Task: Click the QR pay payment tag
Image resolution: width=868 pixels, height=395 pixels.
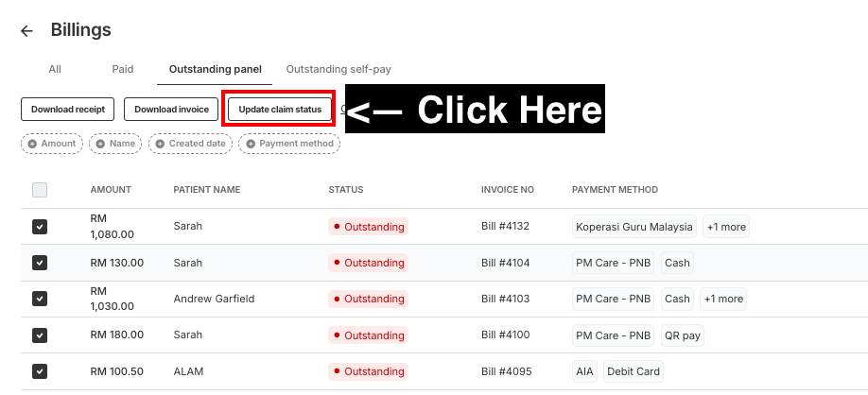Action: pos(682,335)
